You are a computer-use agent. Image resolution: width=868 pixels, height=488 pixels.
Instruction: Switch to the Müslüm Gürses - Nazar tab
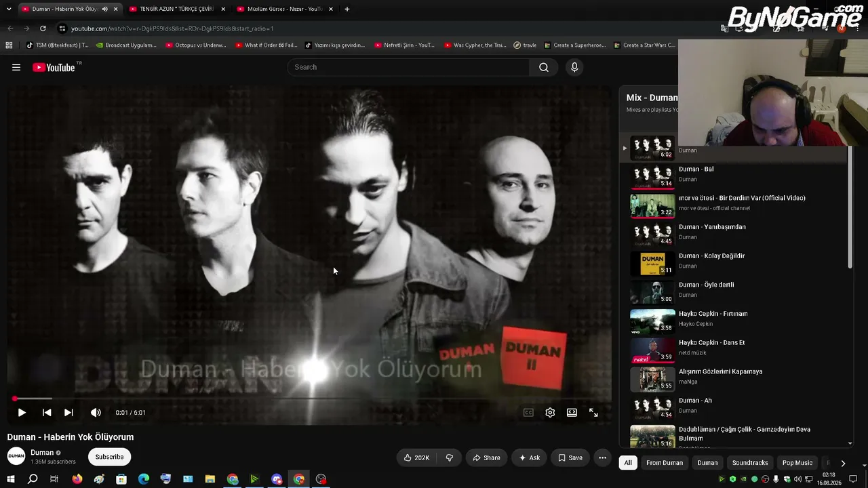(285, 9)
